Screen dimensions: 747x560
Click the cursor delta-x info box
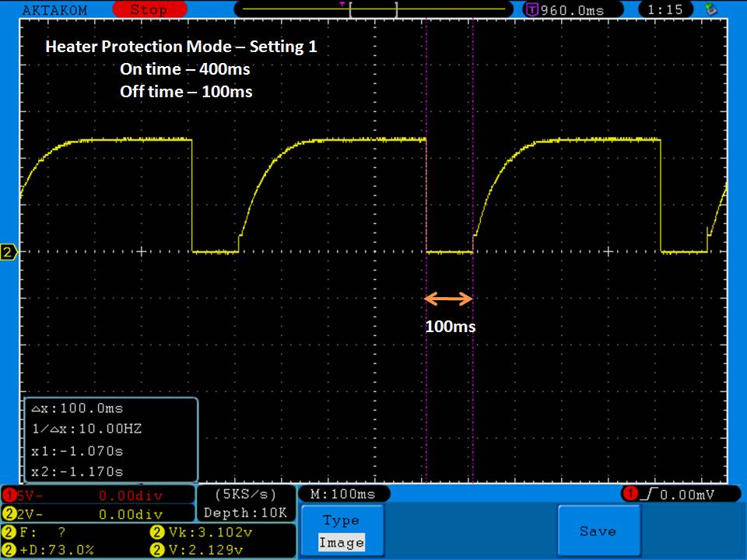tap(111, 439)
